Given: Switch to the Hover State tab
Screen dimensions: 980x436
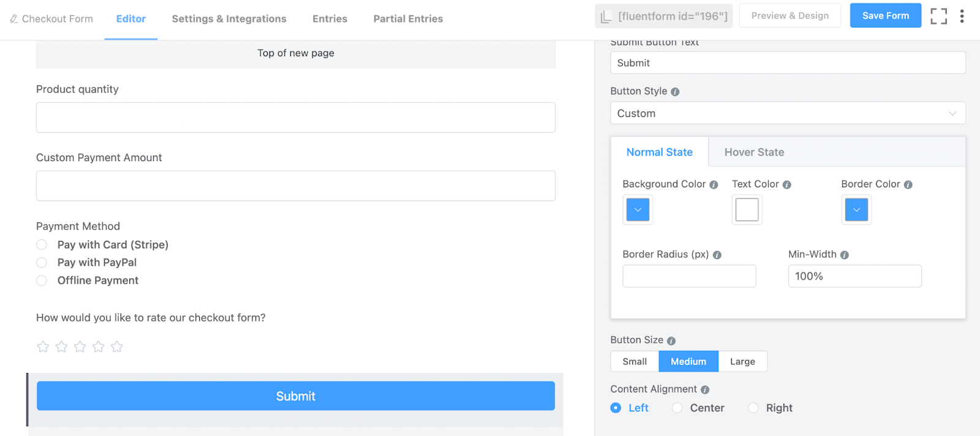Looking at the screenshot, I should pos(754,152).
